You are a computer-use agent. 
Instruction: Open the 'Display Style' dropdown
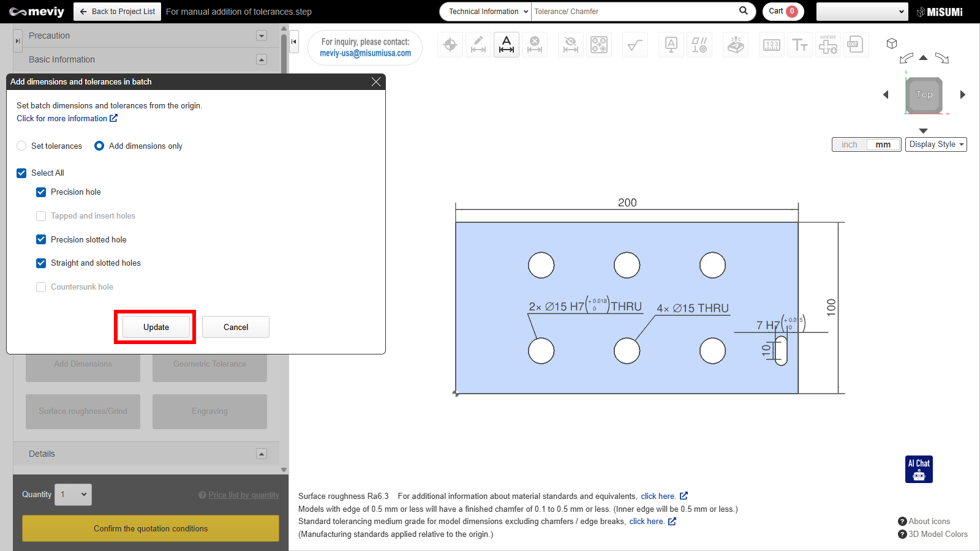pos(936,144)
